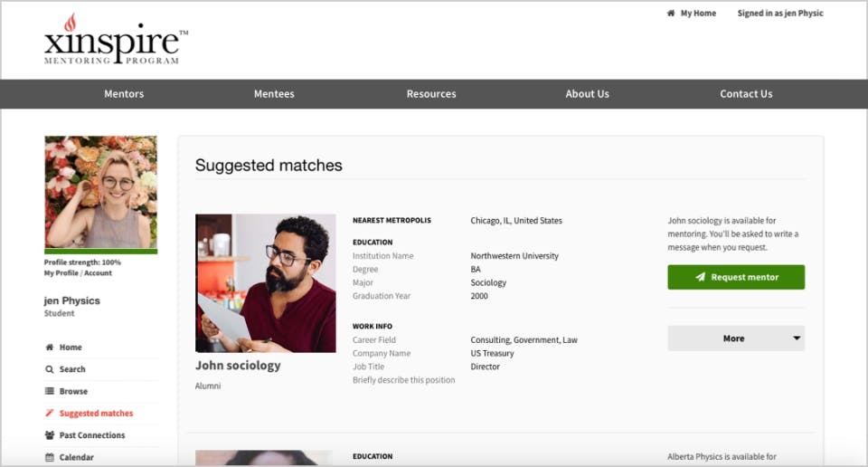Open the My Profile link
868x467 pixels.
61,272
